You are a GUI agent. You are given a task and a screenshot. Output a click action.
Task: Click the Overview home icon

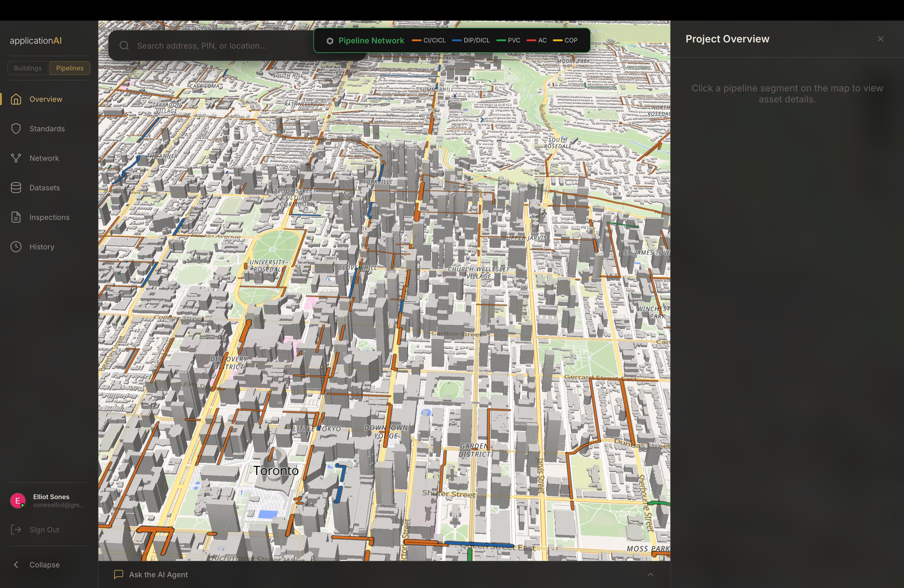16,99
